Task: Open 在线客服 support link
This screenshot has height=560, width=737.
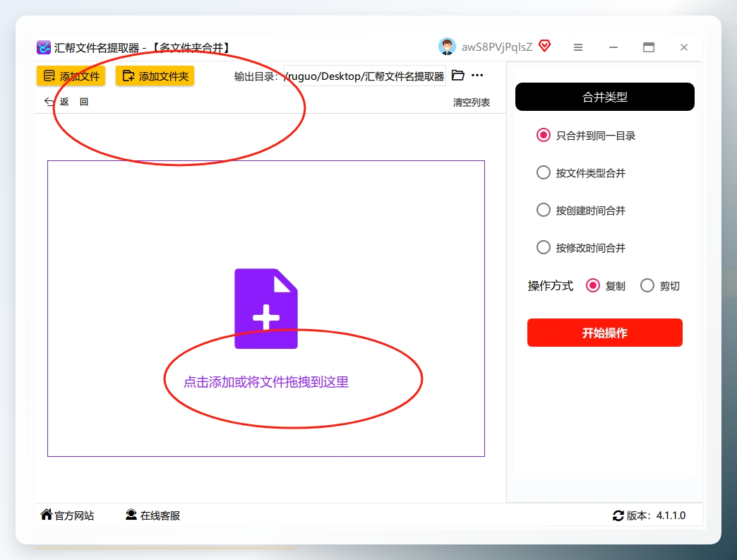Action: click(x=152, y=516)
